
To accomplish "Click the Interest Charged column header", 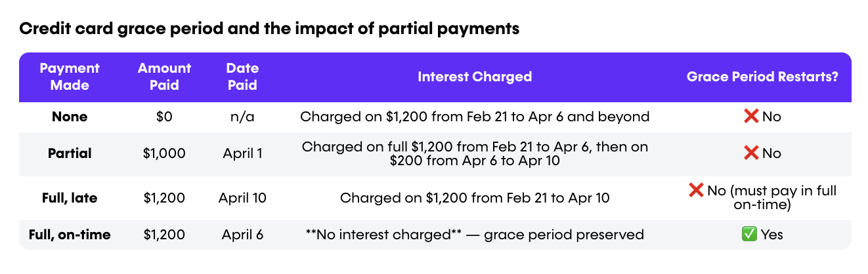I will click(x=475, y=77).
